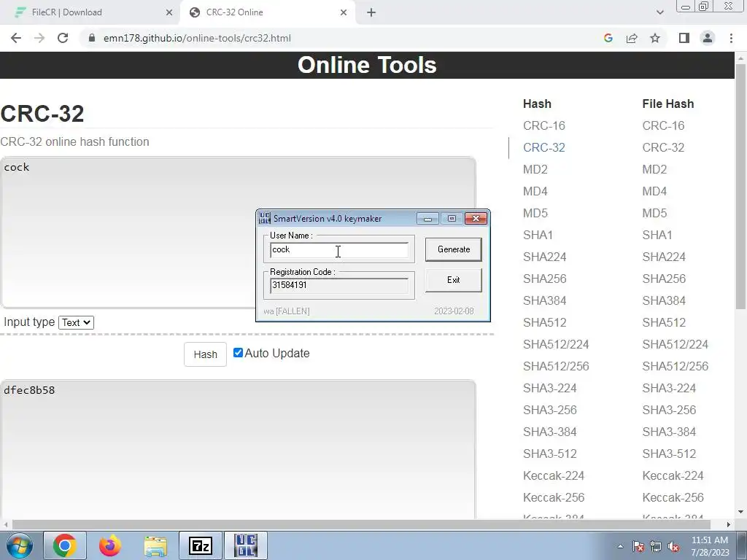Open Keccak-224 under Hash
747x560 pixels.
(x=554, y=475)
